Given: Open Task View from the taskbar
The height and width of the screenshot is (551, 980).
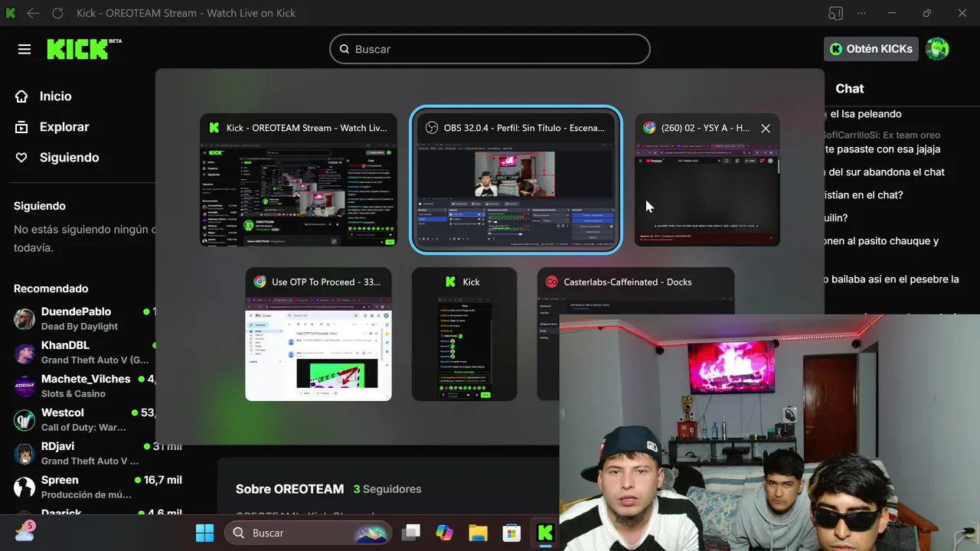Looking at the screenshot, I should click(412, 533).
